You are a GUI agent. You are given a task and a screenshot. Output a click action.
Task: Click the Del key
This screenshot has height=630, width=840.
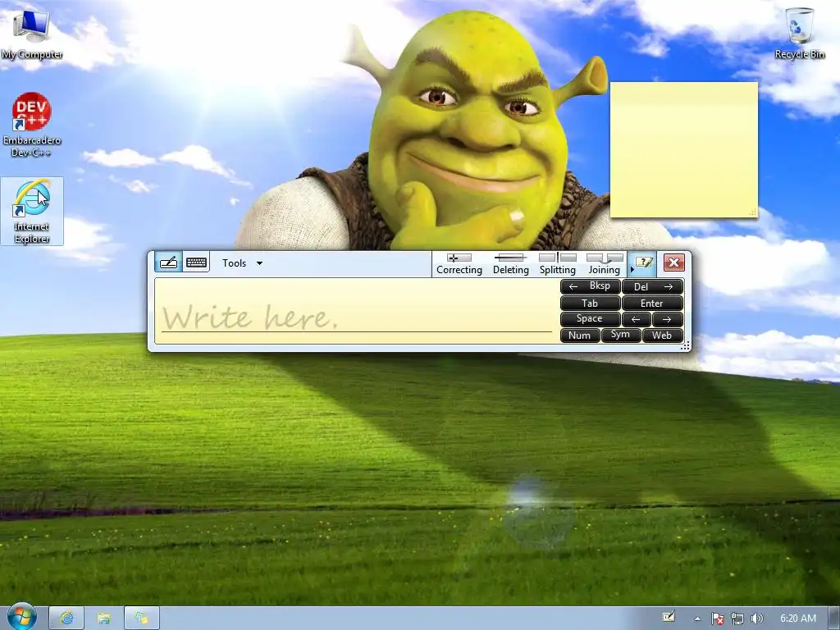pyautogui.click(x=652, y=286)
